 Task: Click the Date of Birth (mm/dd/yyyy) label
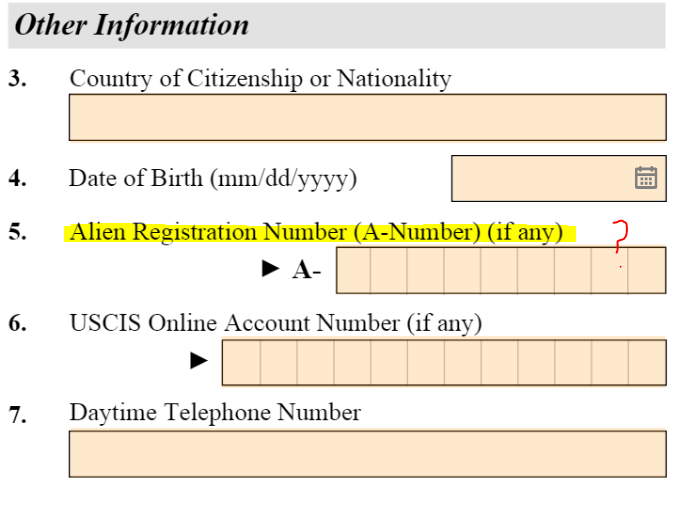pos(212,179)
